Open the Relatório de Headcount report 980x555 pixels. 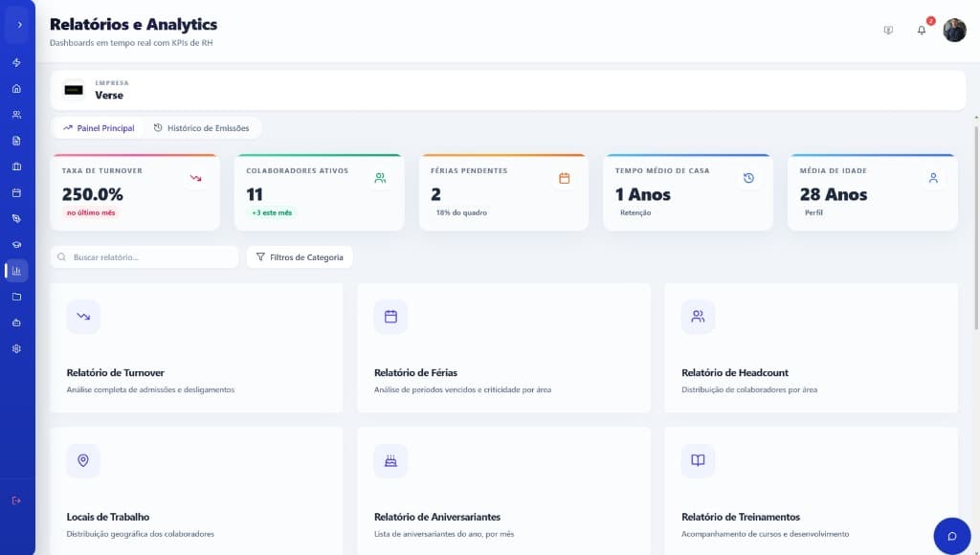coord(811,347)
